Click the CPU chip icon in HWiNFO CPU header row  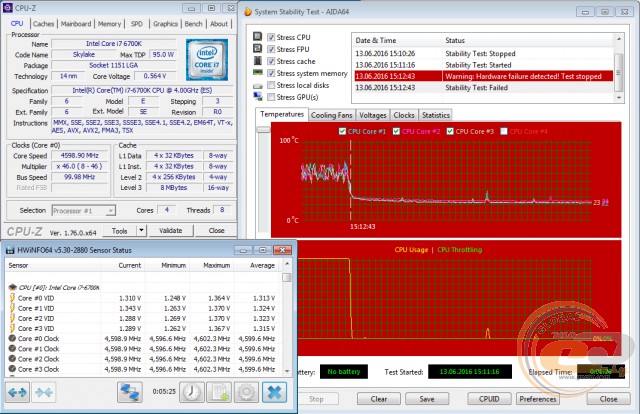[13, 287]
